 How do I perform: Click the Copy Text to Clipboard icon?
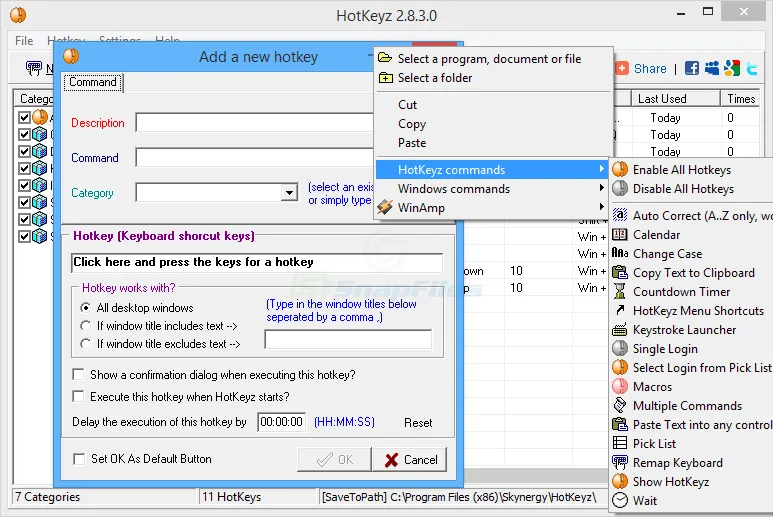pyautogui.click(x=620, y=273)
